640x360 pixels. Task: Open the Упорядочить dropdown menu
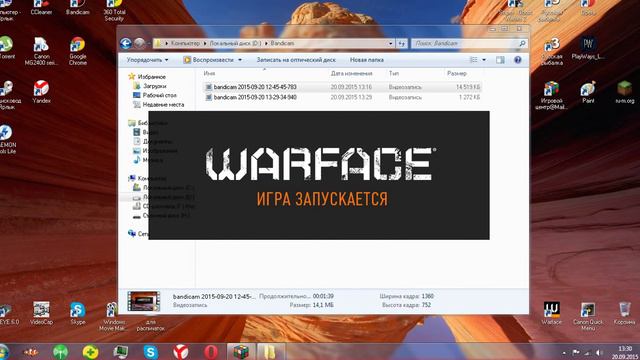point(147,60)
